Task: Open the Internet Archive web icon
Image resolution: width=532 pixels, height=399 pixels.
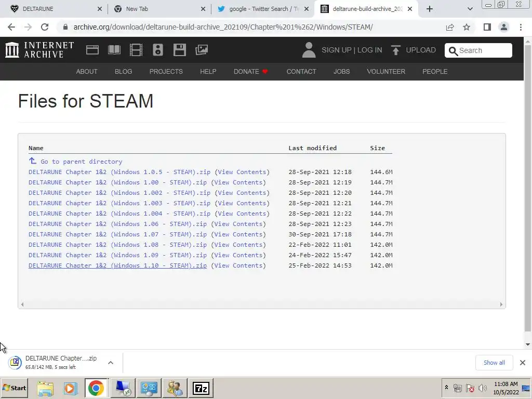Action: coord(92,50)
